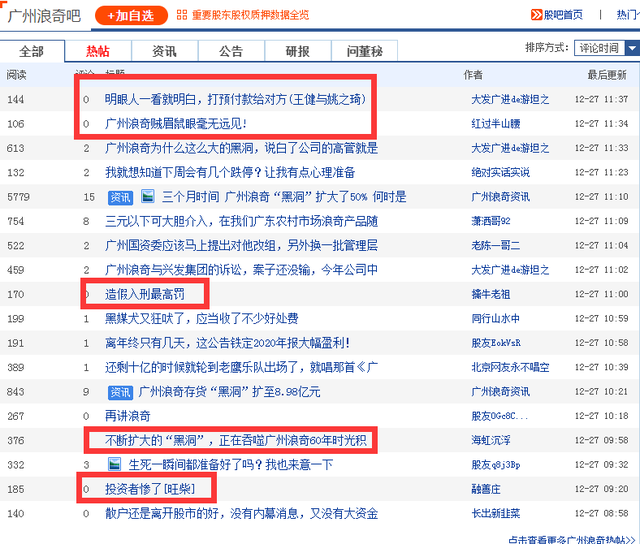Open post 我就想知道下周会有几个跌停
The width and height of the screenshot is (640, 544).
coord(230,173)
